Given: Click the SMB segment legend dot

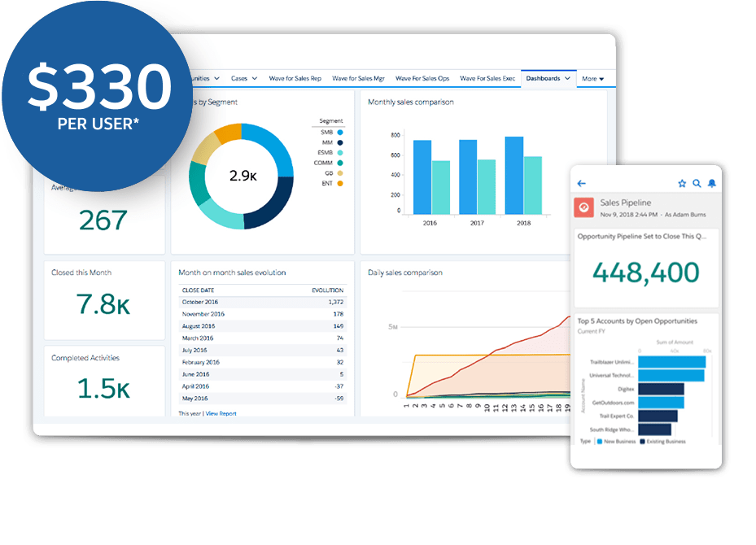Looking at the screenshot, I should [339, 132].
